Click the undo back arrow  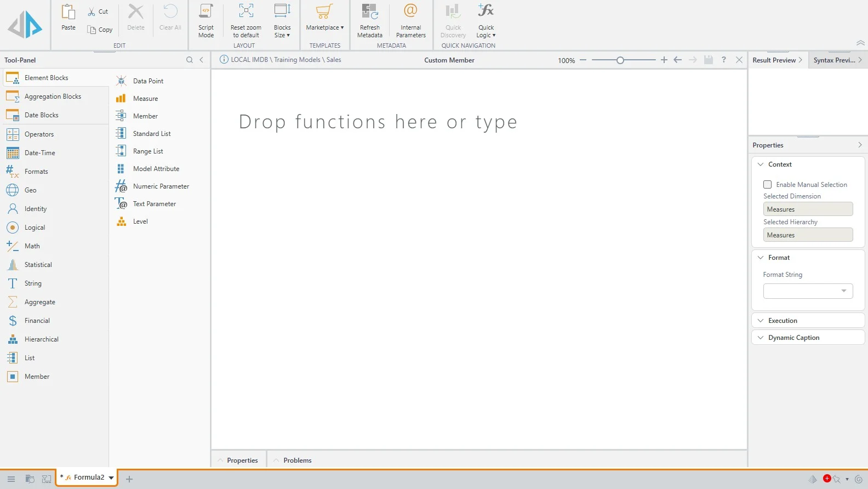pos(678,60)
